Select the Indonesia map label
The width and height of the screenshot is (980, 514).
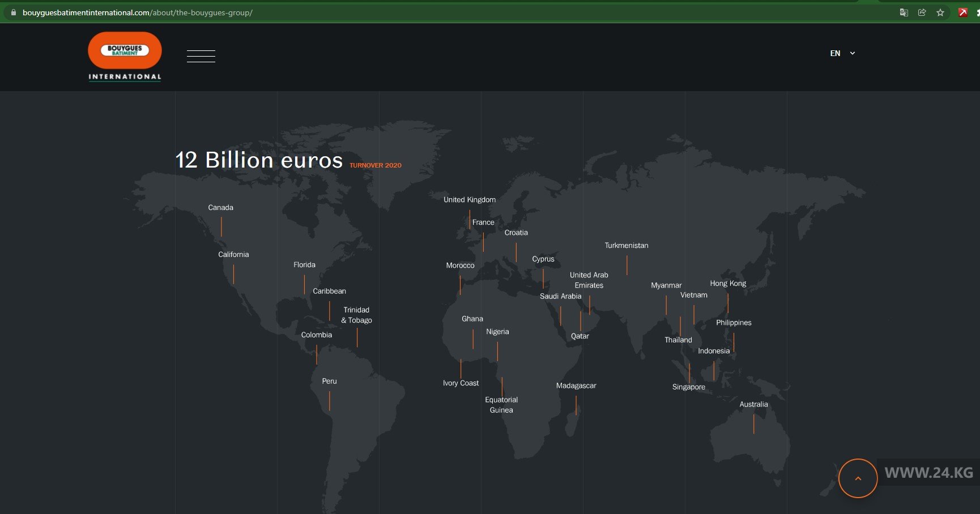coord(714,351)
